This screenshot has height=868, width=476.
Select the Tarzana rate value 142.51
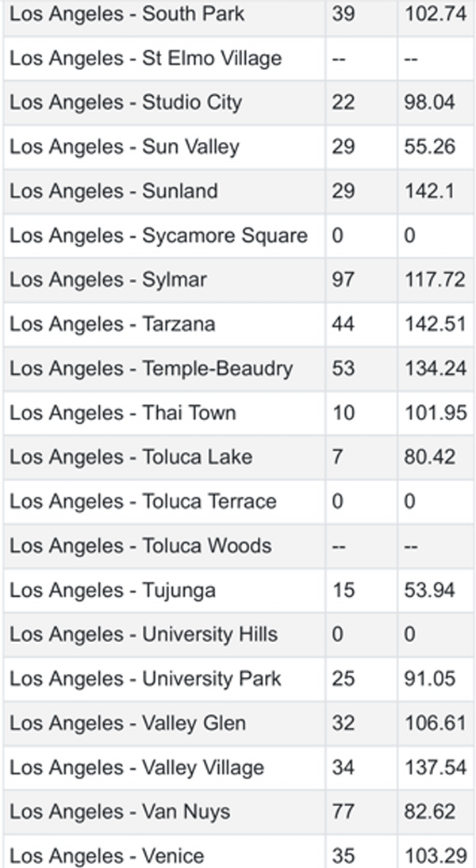click(x=434, y=325)
